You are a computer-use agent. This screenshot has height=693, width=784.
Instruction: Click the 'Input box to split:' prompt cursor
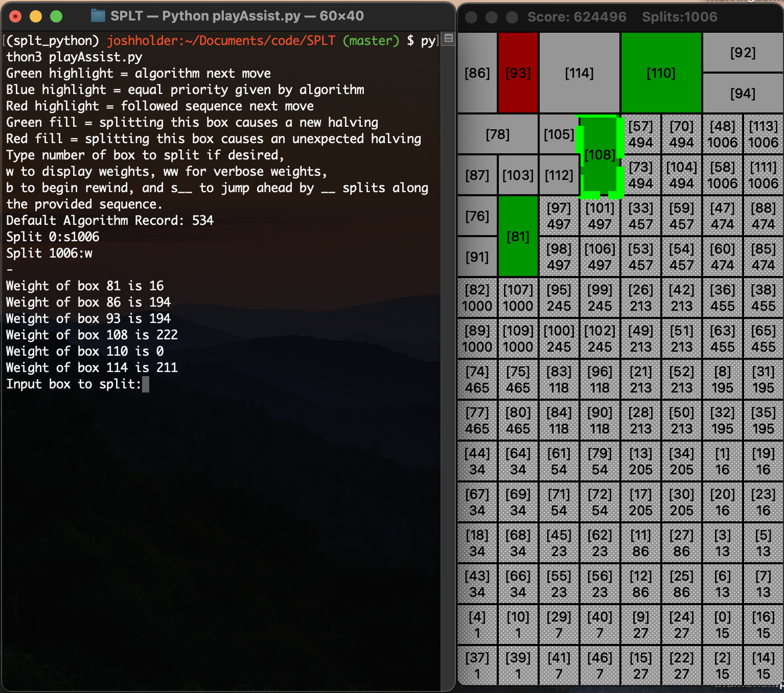146,384
